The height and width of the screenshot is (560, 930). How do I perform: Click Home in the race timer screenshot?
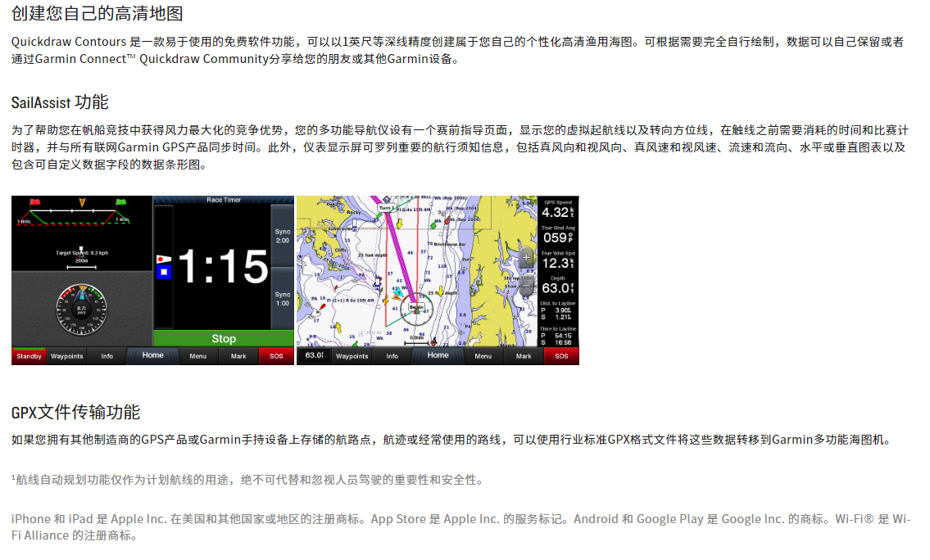pyautogui.click(x=152, y=355)
